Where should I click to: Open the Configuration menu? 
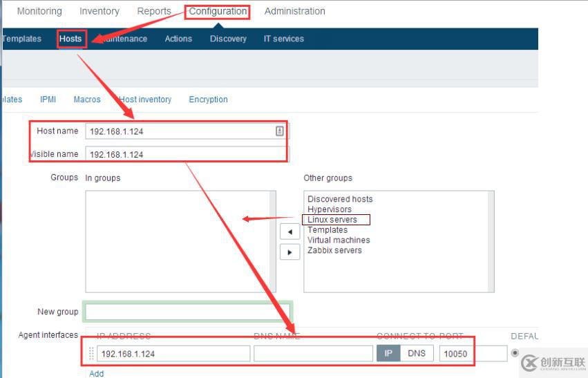tap(218, 11)
